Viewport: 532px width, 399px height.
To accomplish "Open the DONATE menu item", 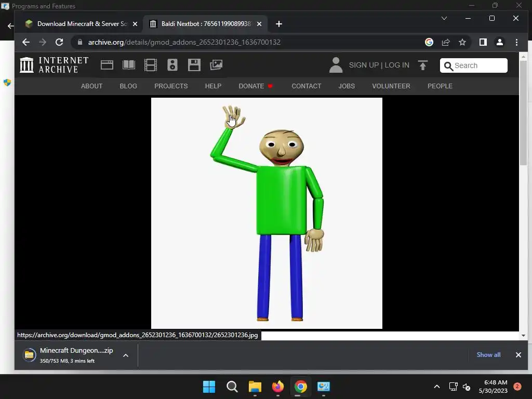I will point(251,86).
